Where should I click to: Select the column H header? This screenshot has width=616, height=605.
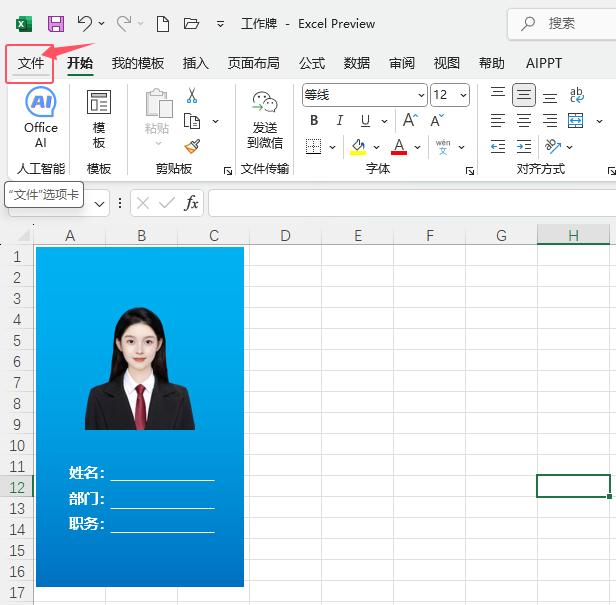[573, 236]
